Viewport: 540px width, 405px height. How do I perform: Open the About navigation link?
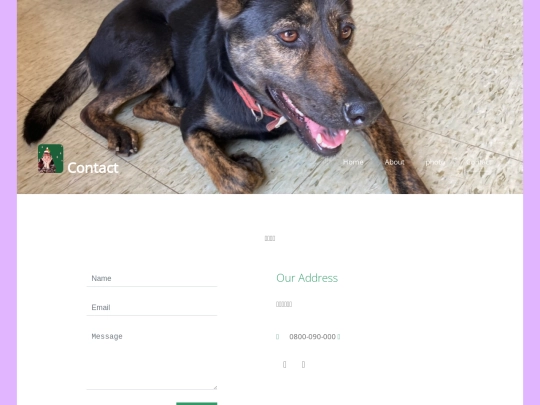coord(394,162)
